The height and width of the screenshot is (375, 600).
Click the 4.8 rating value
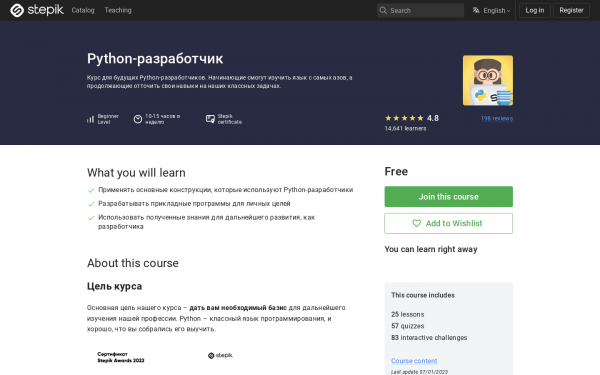433,118
